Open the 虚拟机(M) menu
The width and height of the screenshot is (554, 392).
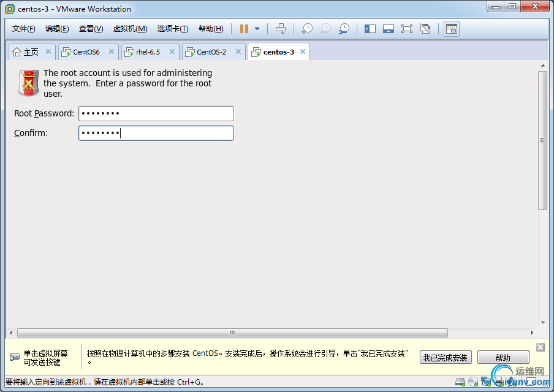(x=130, y=29)
